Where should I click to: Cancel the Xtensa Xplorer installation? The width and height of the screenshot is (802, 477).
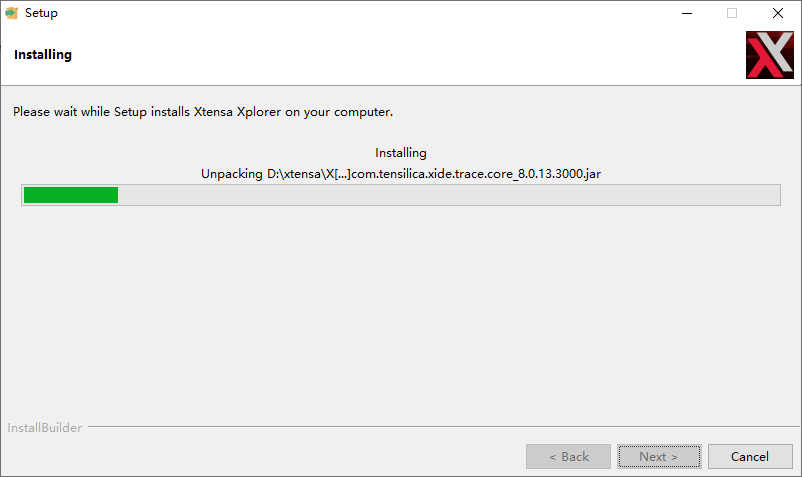coord(750,456)
